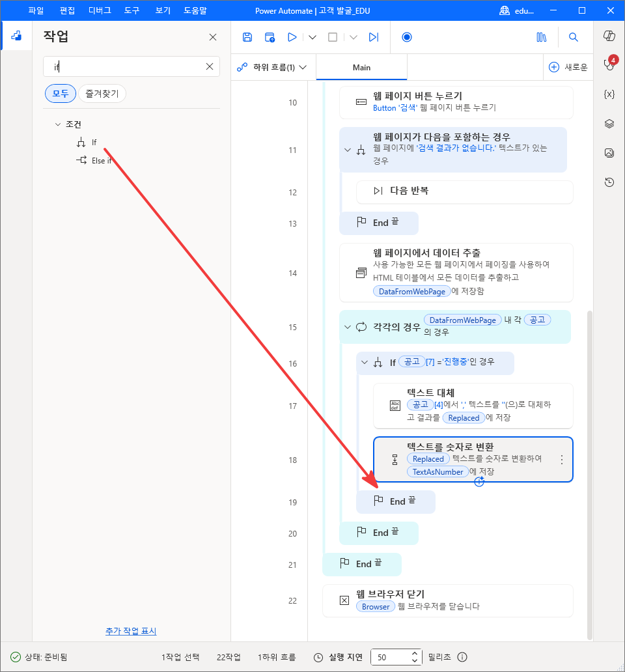This screenshot has width=625, height=672.
Task: Click the run delay value field showing 50
Action: pos(390,657)
